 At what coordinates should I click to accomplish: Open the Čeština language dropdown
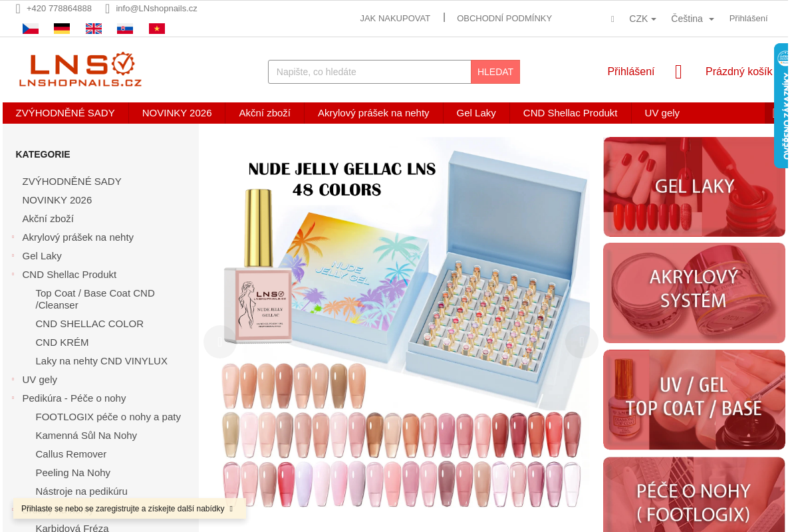pos(692,19)
